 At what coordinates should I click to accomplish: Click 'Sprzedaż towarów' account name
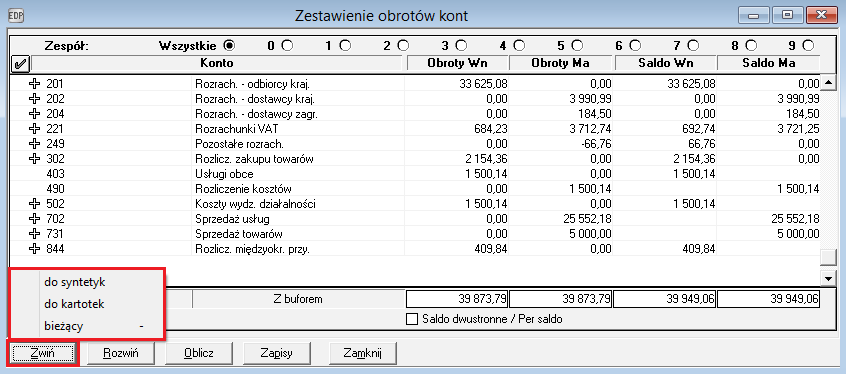(x=238, y=234)
